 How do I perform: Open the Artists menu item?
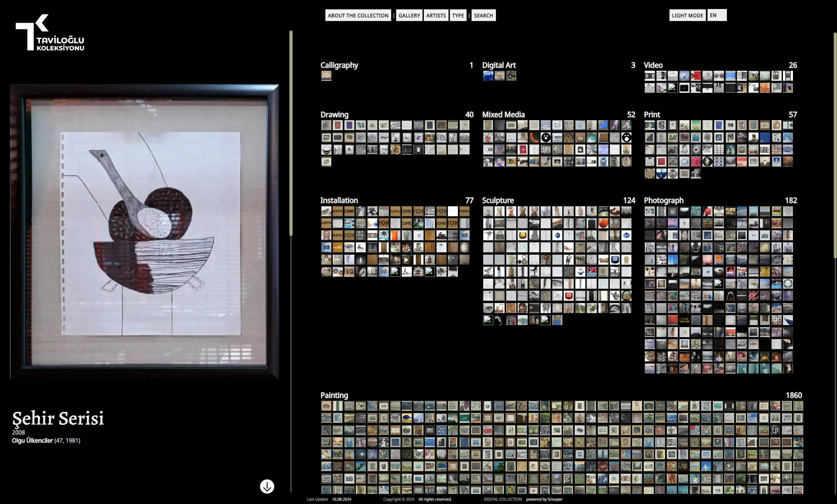pos(436,15)
